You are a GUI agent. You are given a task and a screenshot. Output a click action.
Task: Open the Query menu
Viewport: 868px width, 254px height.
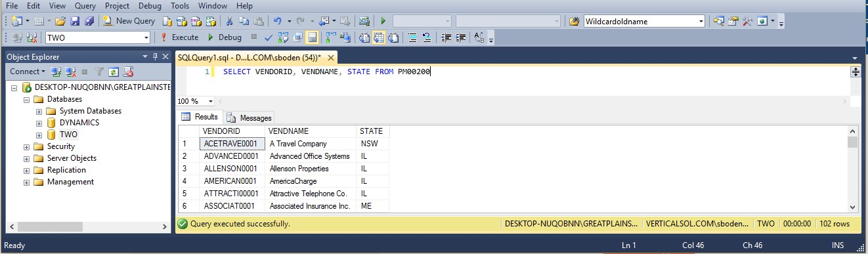pos(85,6)
